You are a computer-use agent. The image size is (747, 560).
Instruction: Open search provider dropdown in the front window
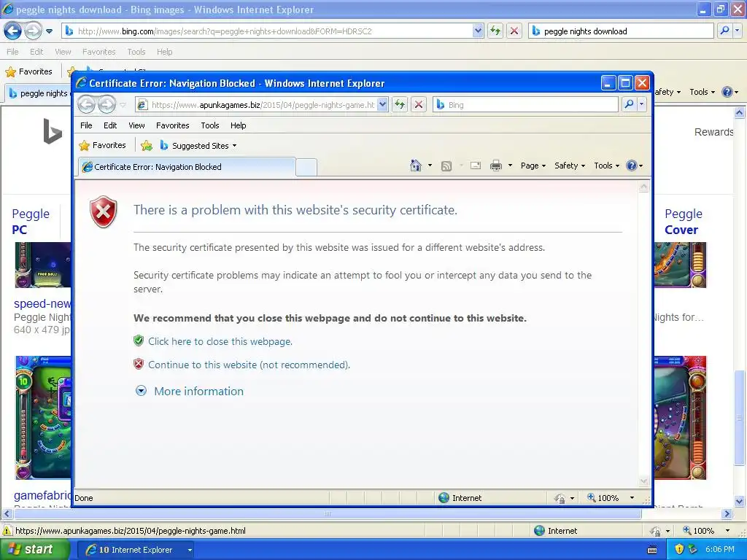coord(641,104)
